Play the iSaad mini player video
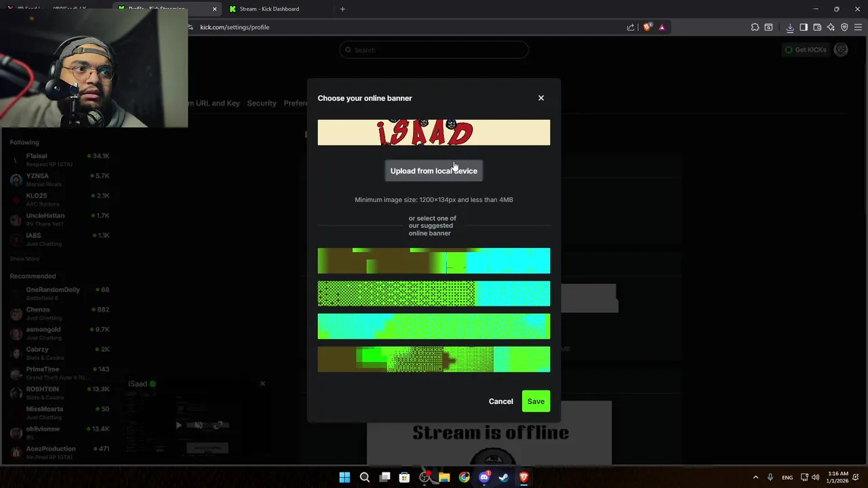 pyautogui.click(x=178, y=425)
